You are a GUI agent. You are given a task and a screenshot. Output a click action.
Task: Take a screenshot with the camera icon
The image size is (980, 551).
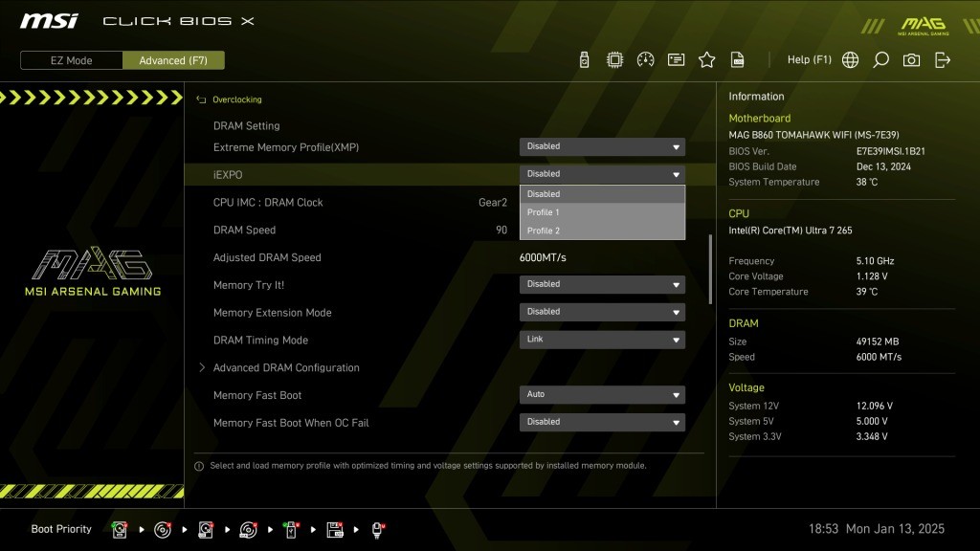pos(911,60)
